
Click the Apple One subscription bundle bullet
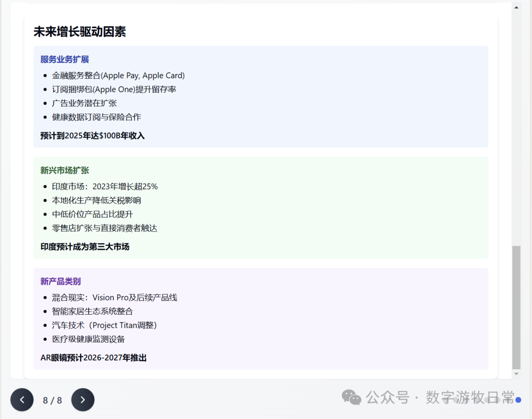114,89
